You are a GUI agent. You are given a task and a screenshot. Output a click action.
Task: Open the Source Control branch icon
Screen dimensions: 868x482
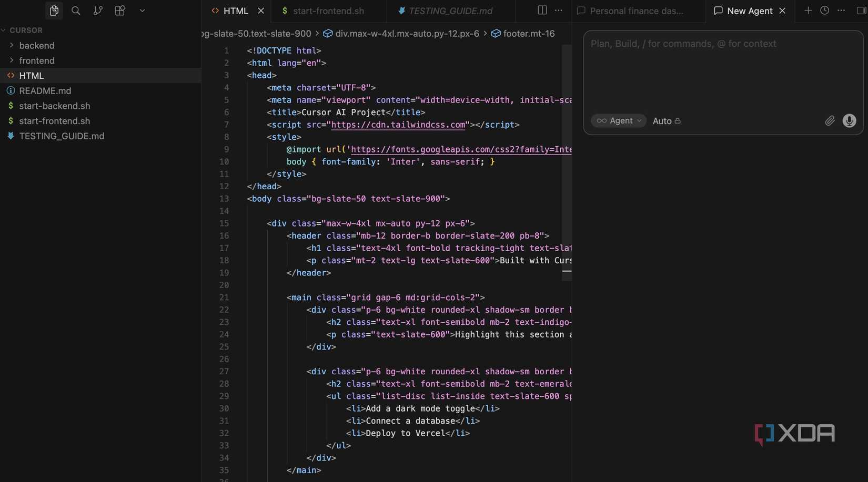(98, 11)
